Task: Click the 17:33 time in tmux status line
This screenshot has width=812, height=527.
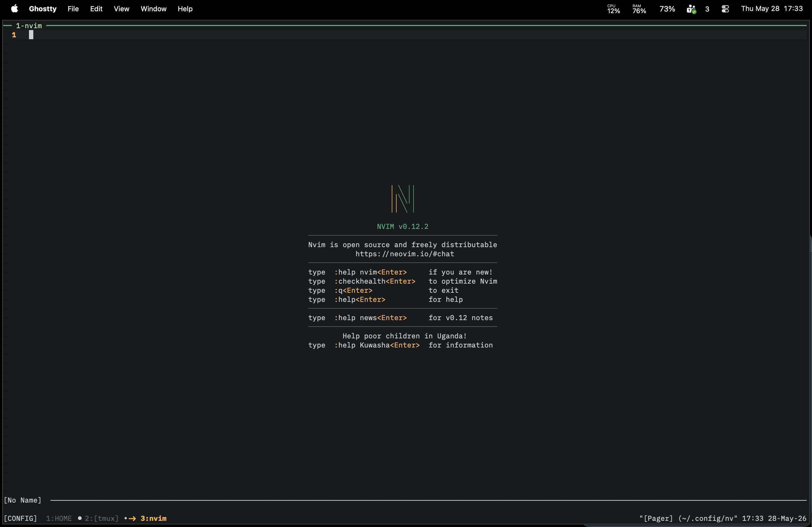Action: click(753, 518)
